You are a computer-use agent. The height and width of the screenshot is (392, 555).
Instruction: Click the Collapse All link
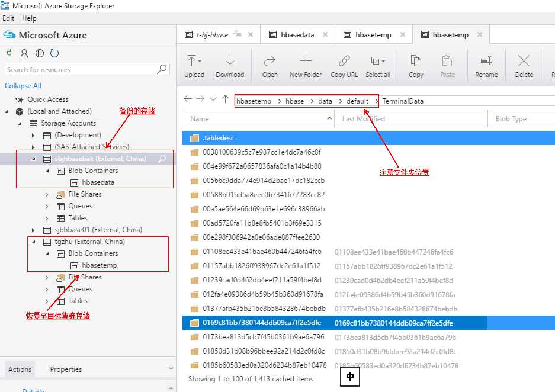[23, 86]
